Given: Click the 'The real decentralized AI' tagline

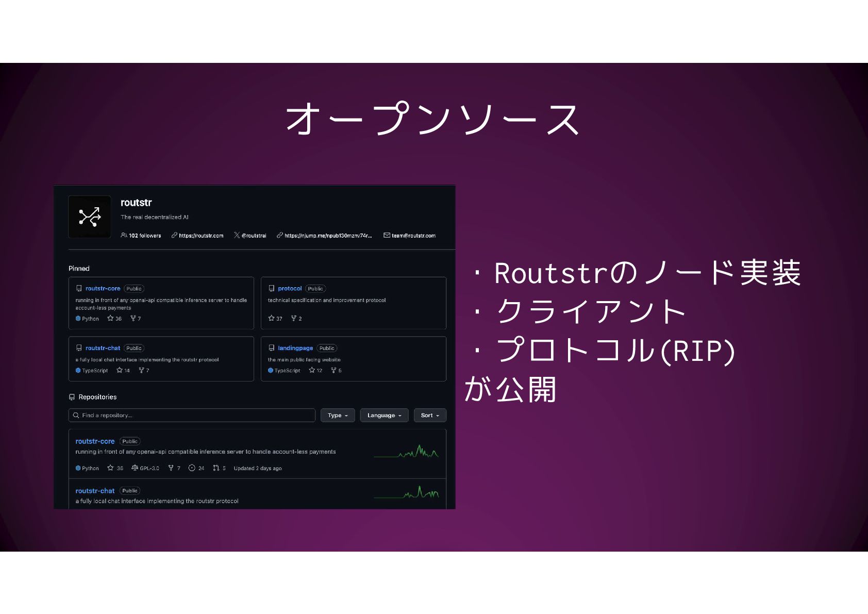Looking at the screenshot, I should (x=155, y=217).
